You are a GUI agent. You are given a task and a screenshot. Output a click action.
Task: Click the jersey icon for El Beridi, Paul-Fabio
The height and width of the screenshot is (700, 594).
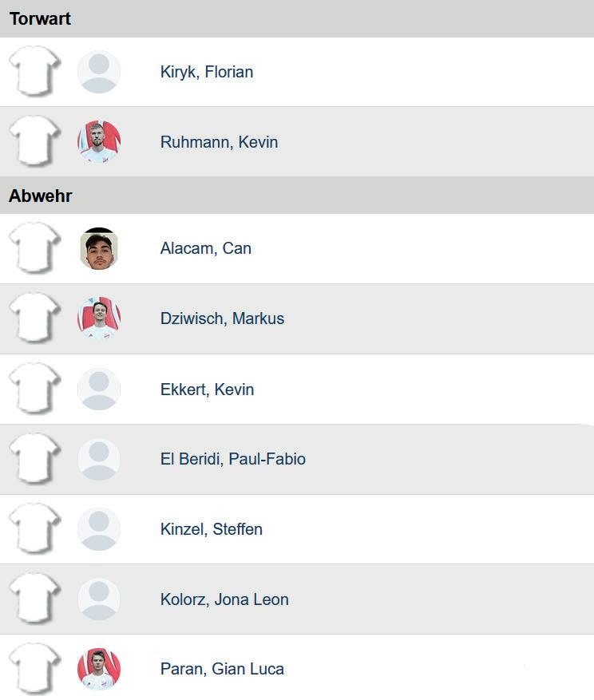coord(35,459)
